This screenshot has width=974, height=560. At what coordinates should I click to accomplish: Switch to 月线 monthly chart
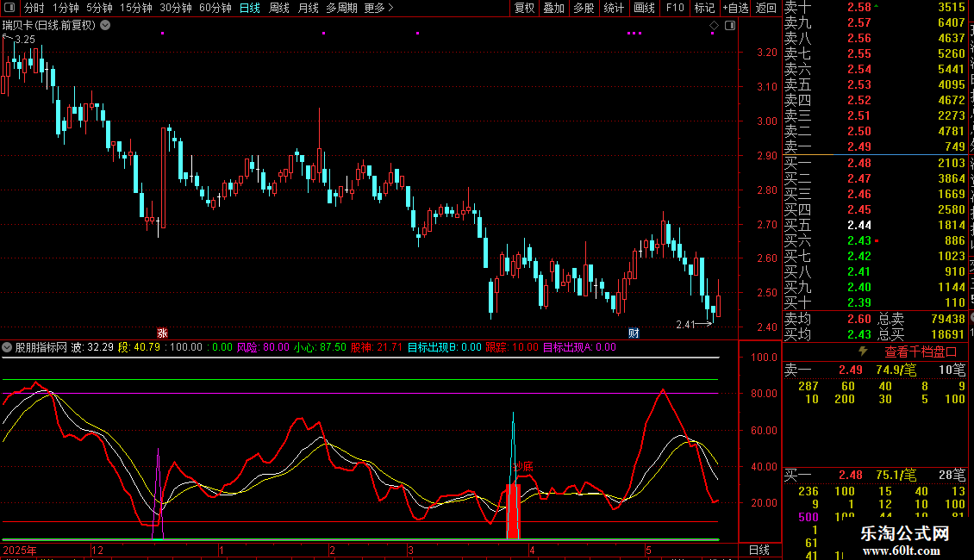click(308, 8)
